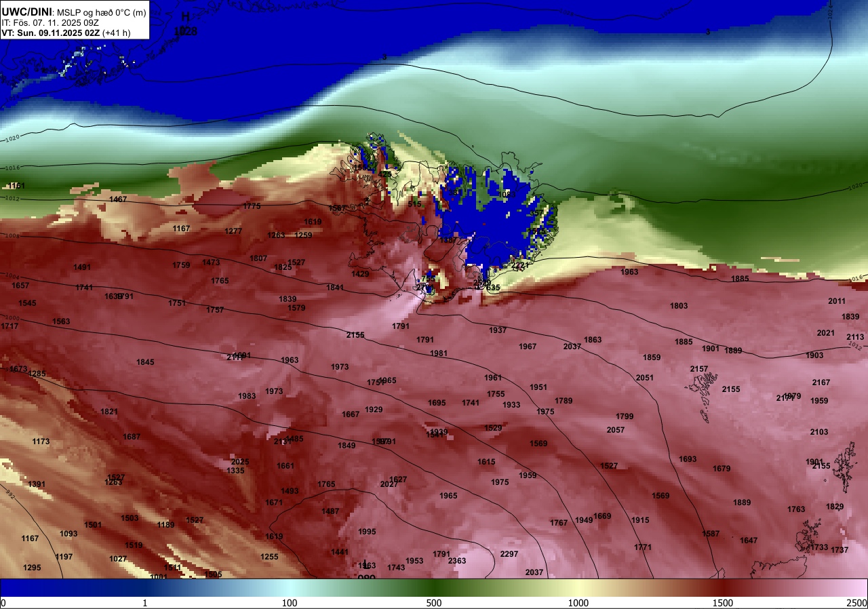Click the 1763 height value

pos(796,509)
